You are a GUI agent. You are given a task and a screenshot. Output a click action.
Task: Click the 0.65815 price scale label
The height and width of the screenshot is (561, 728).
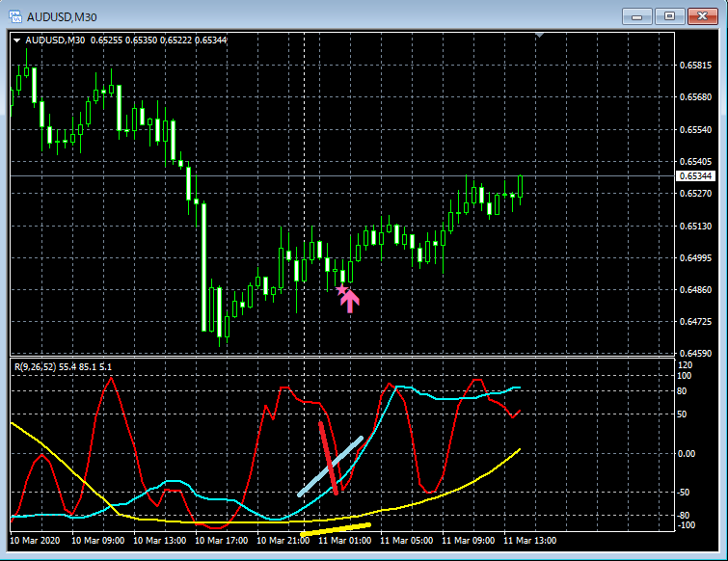[695, 65]
